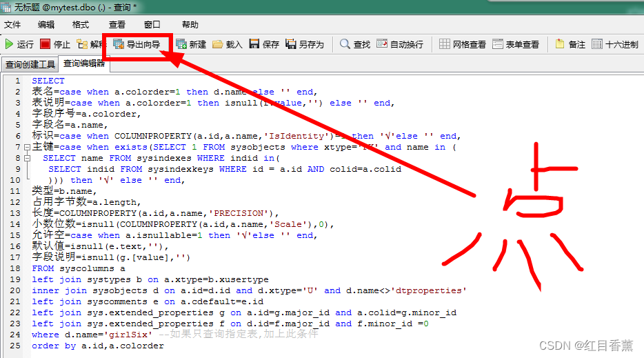Toggle 自动换行 word wrap

400,44
